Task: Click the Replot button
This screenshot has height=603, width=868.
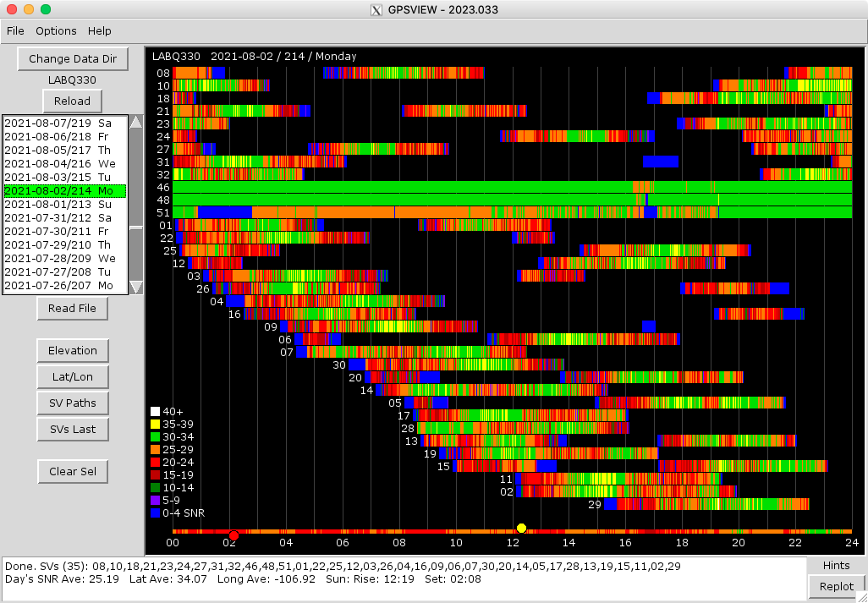Action: pos(837,586)
